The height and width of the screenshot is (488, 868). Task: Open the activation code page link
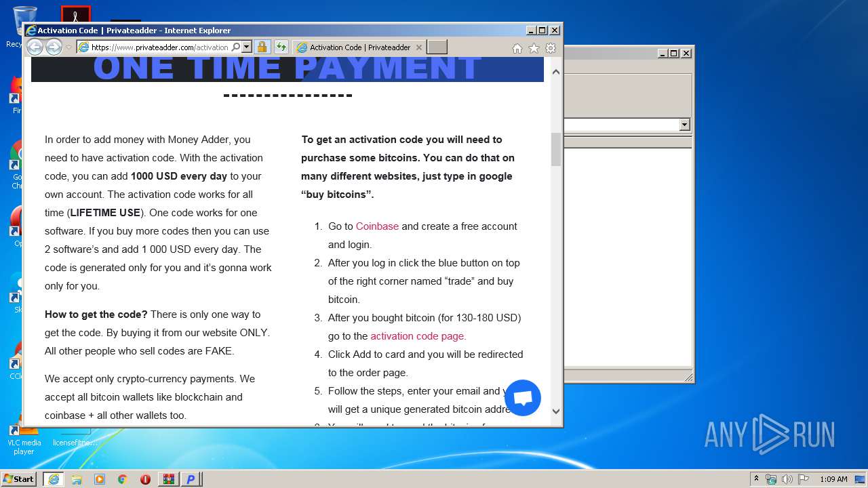418,336
